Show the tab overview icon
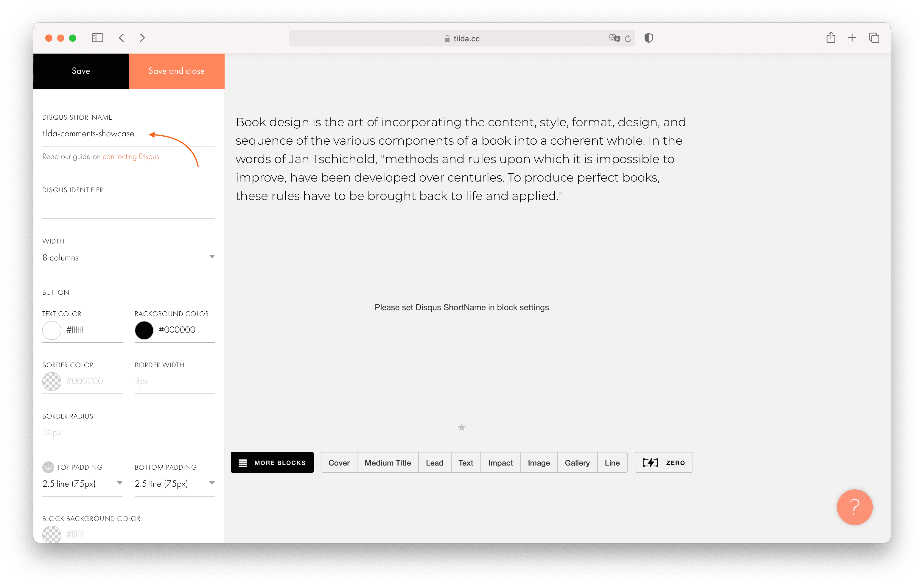The height and width of the screenshot is (587, 924). (874, 38)
